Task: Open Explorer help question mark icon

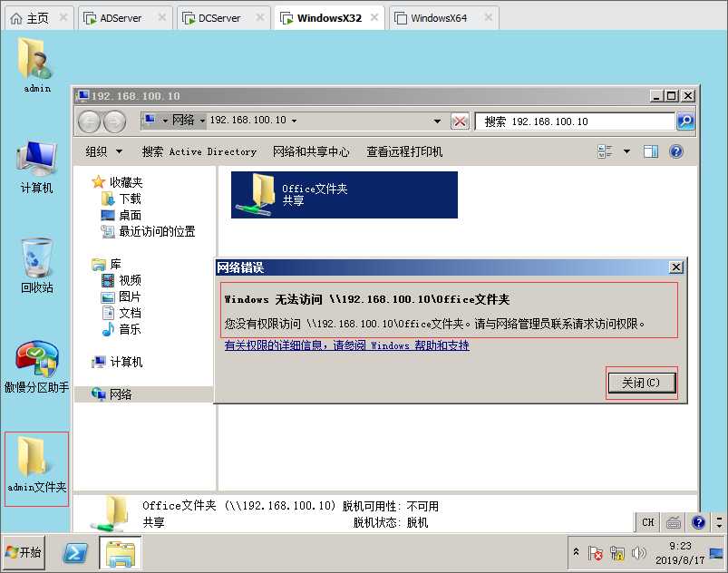Action: pos(676,151)
